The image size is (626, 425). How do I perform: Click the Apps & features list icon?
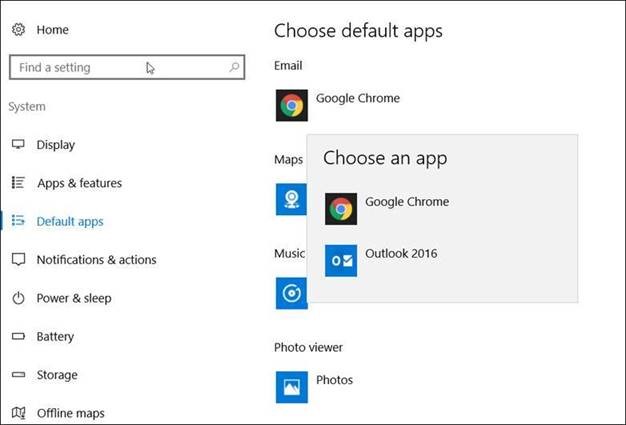click(x=18, y=182)
